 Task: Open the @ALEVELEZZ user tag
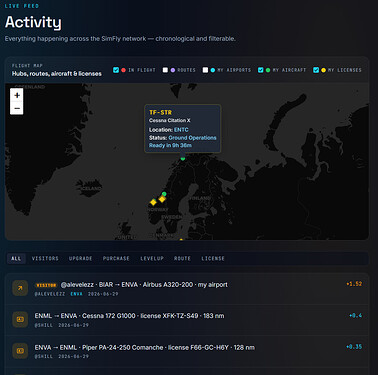click(50, 294)
